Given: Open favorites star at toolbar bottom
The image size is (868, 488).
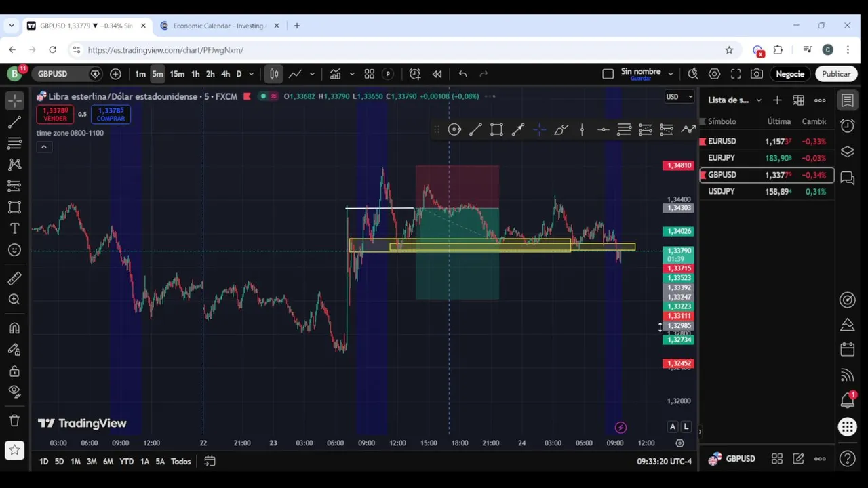Looking at the screenshot, I should click(14, 450).
